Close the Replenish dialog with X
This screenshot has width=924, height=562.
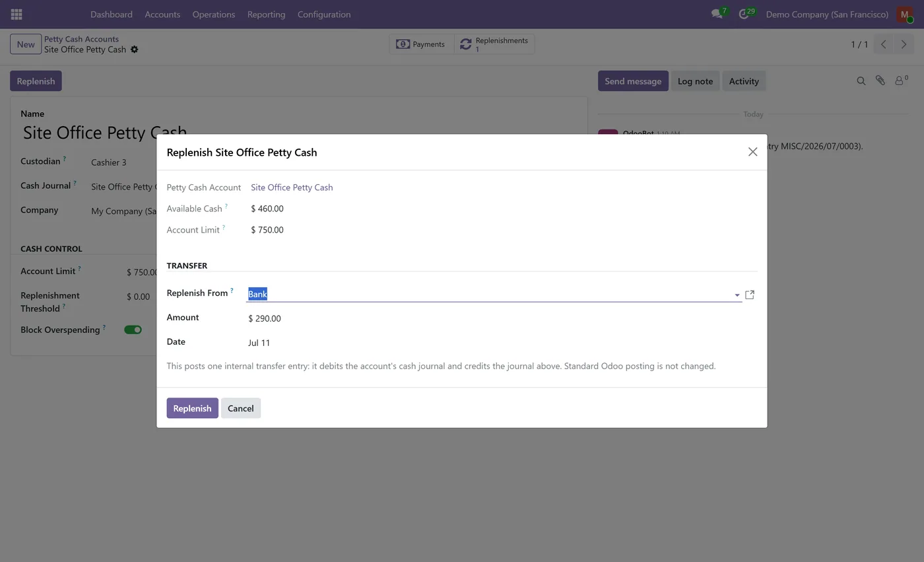click(x=752, y=152)
